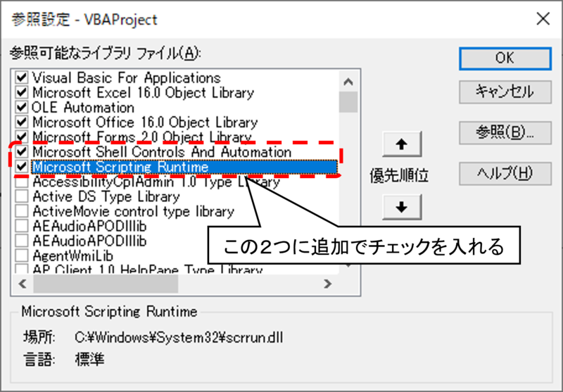The image size is (563, 392).
Task: Close the 参照設定 dialog
Action: [543, 19]
